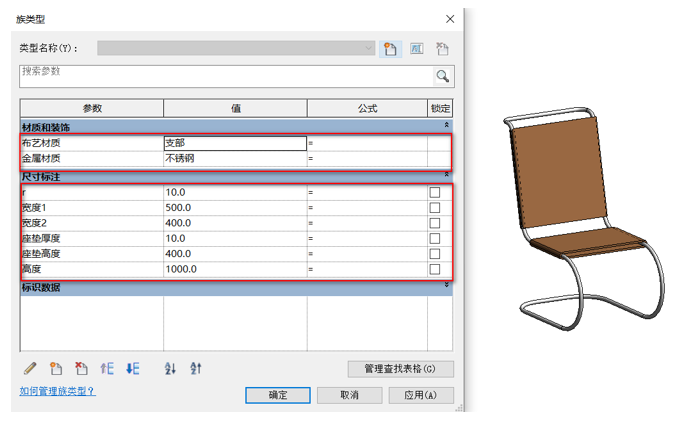682x422 pixels.
Task: Click the 400.0 value for 宽度2
Action: pyautogui.click(x=235, y=223)
